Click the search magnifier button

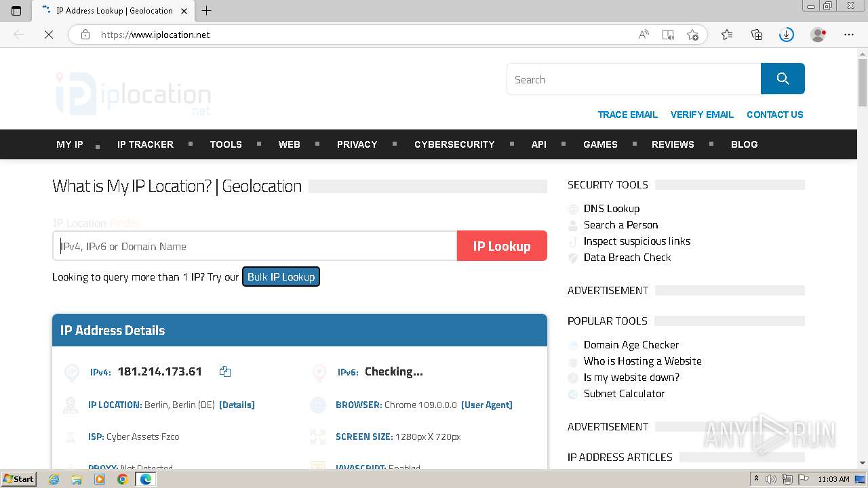(783, 79)
